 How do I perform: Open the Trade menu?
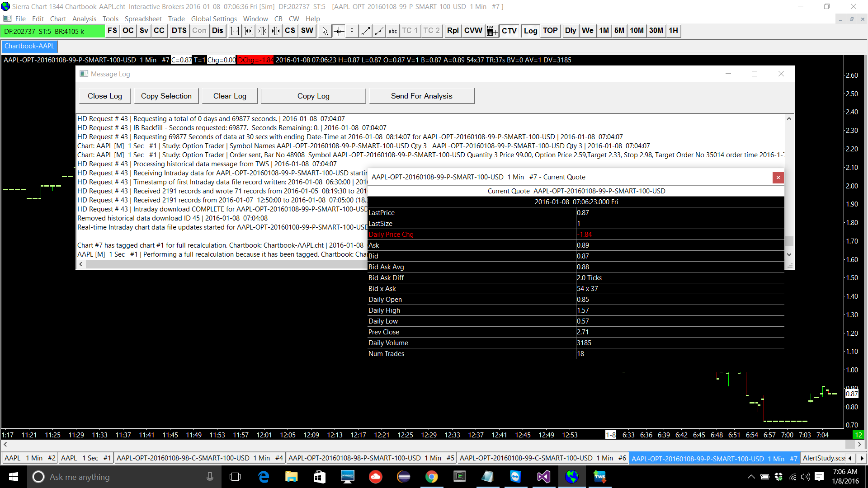pos(176,19)
